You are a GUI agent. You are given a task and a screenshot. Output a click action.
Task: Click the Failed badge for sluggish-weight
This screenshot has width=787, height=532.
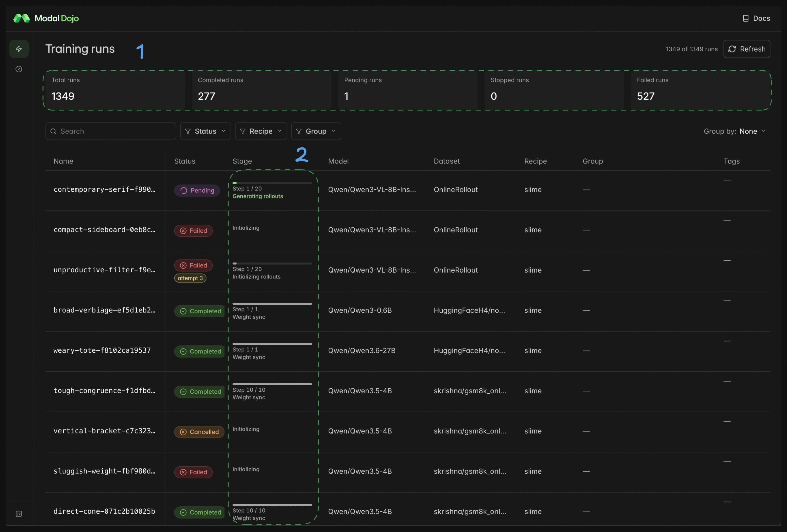pyautogui.click(x=193, y=472)
